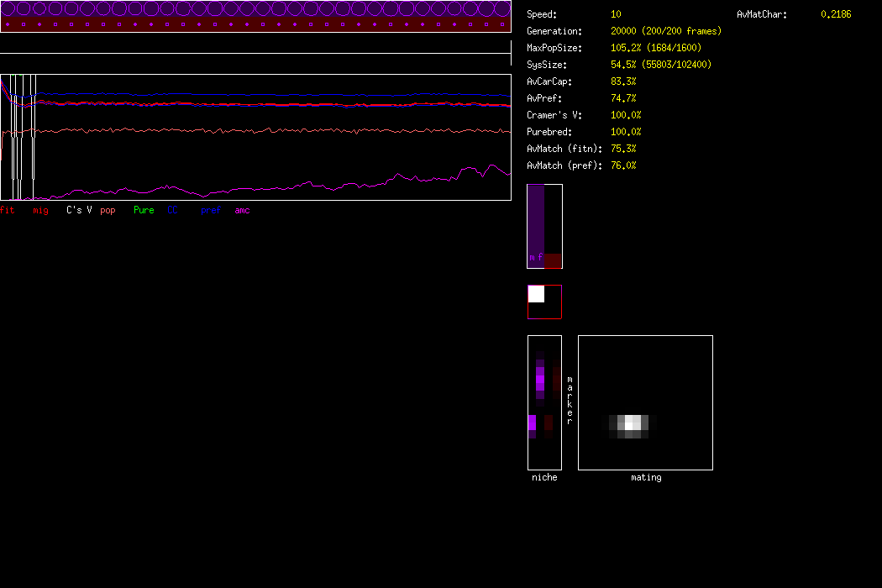Click the Cramer's V percentage value

point(626,115)
